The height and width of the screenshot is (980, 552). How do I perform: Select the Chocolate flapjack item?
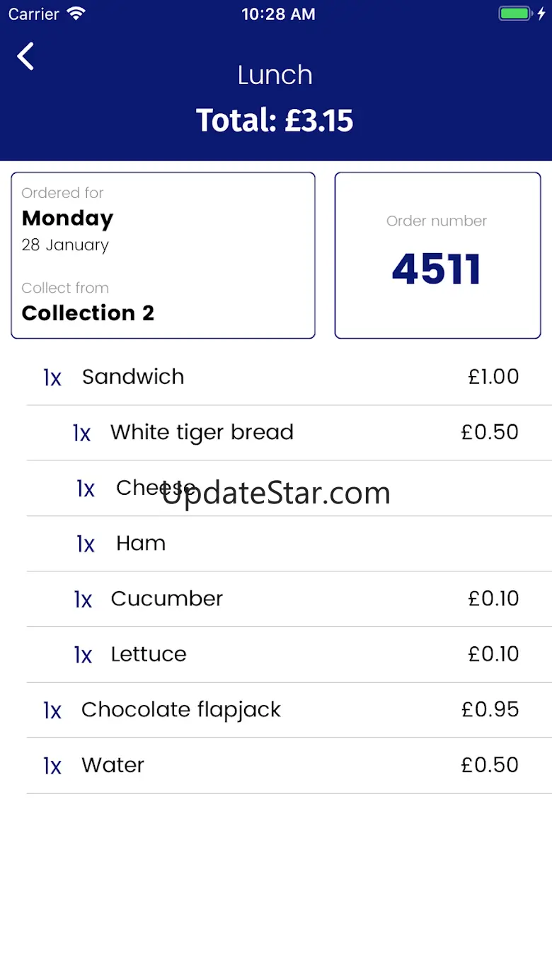tap(181, 710)
